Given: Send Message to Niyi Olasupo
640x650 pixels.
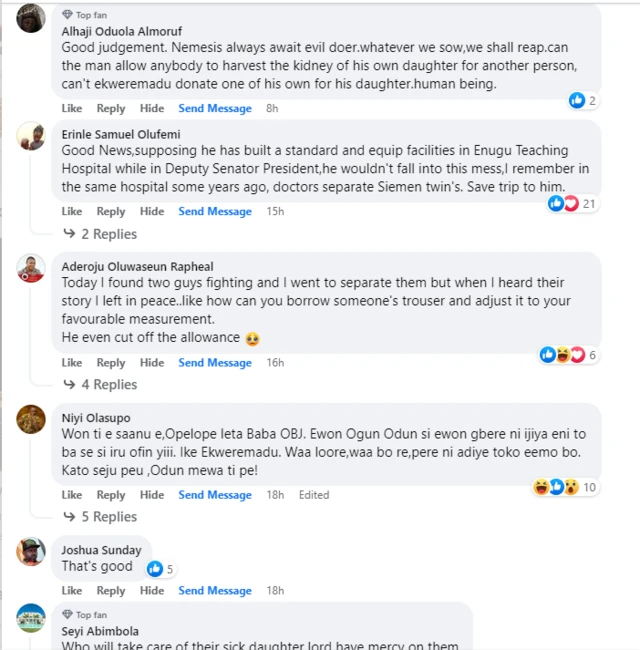Looking at the screenshot, I should click(x=215, y=495).
